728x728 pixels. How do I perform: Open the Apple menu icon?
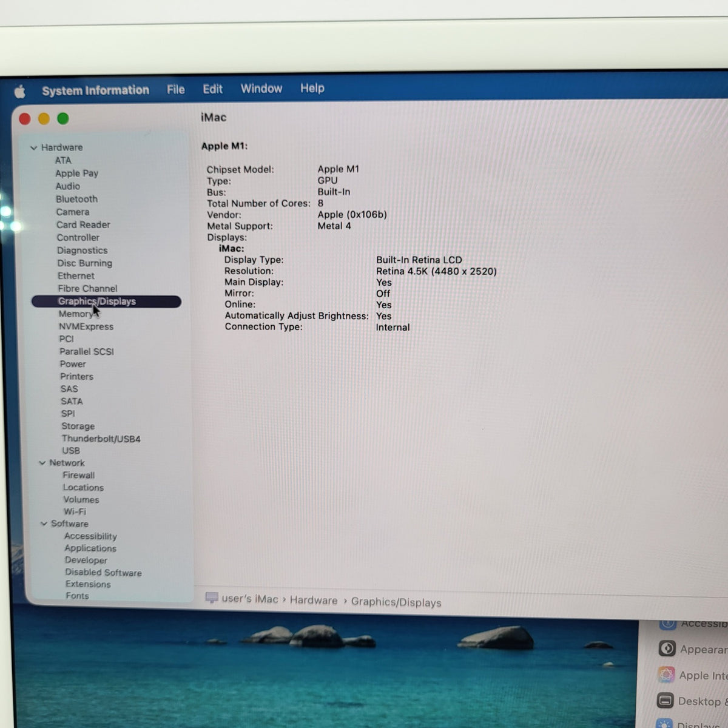(x=20, y=92)
